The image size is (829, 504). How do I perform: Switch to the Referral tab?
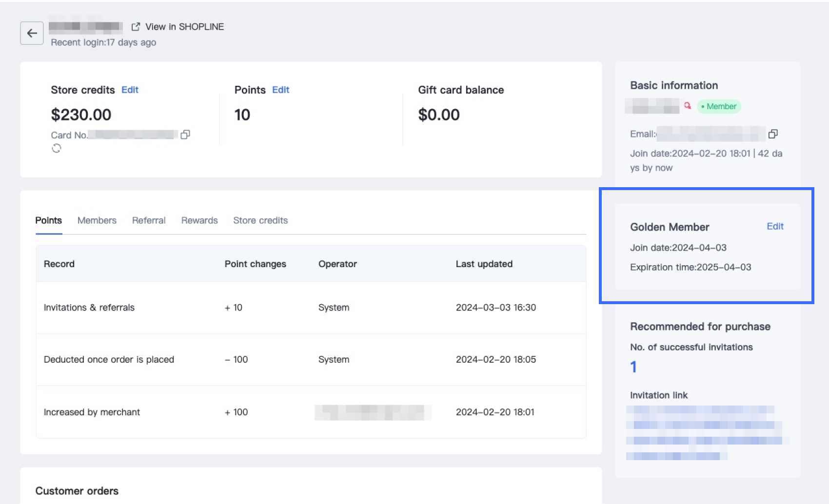pos(149,220)
